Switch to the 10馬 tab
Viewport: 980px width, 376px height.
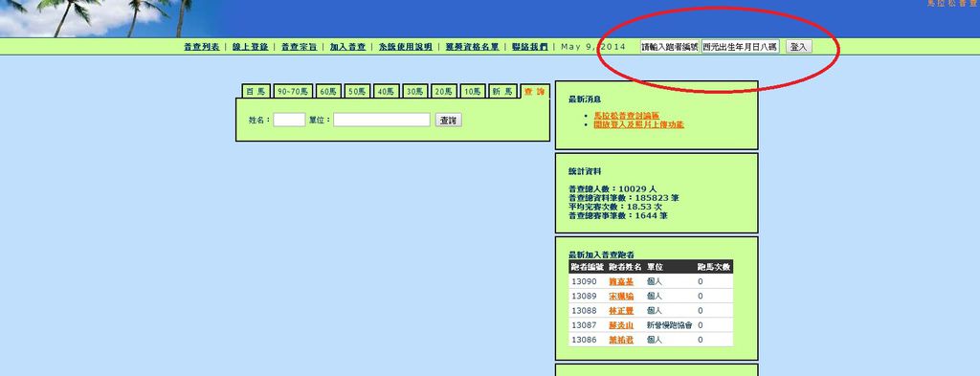click(x=473, y=91)
